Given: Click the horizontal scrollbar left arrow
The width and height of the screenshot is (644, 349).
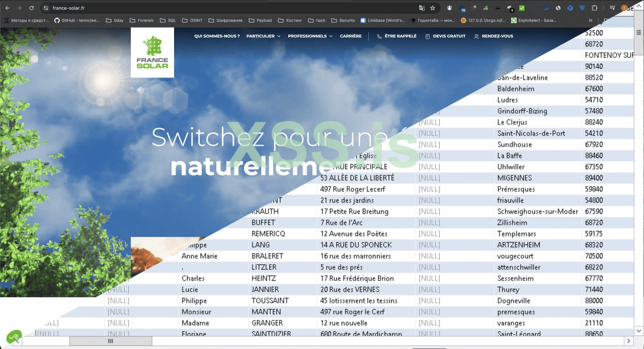Looking at the screenshot, I should click(x=18, y=341).
